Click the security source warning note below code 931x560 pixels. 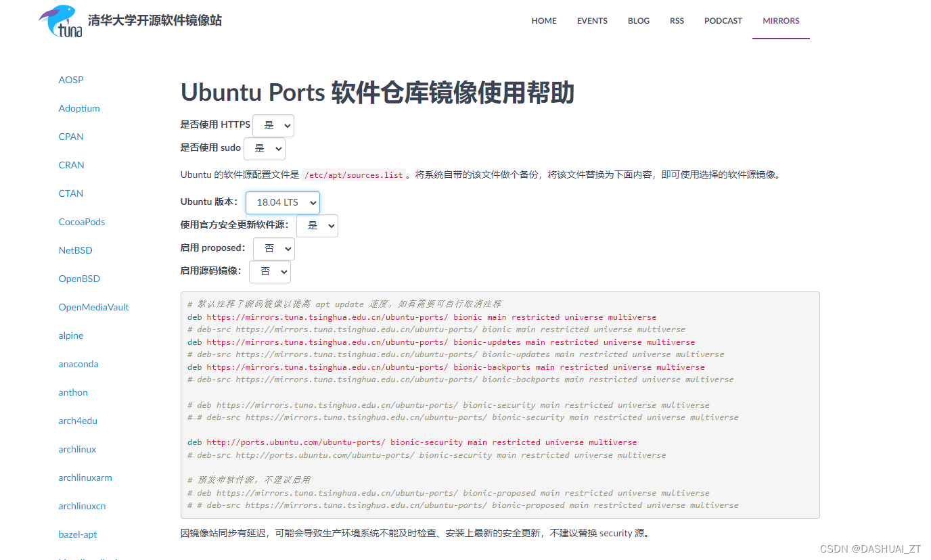pyautogui.click(x=415, y=533)
